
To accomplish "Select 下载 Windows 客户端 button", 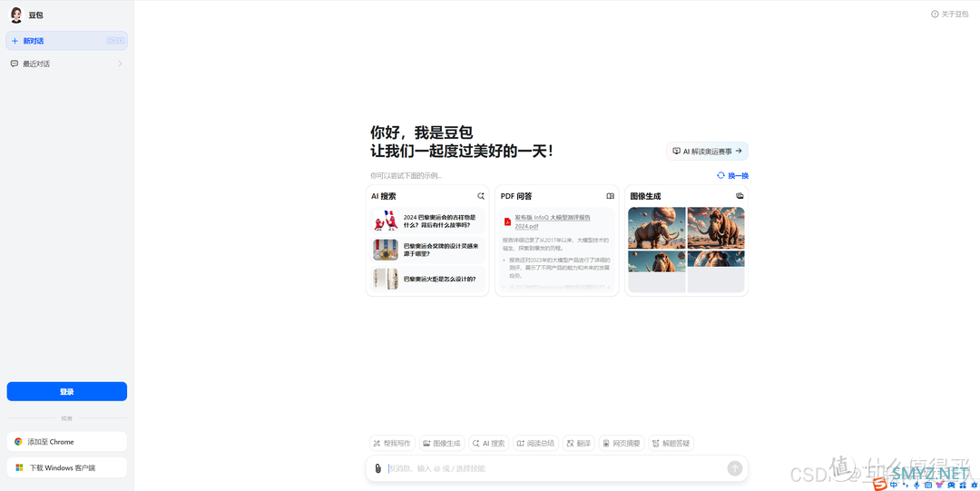I will [67, 468].
